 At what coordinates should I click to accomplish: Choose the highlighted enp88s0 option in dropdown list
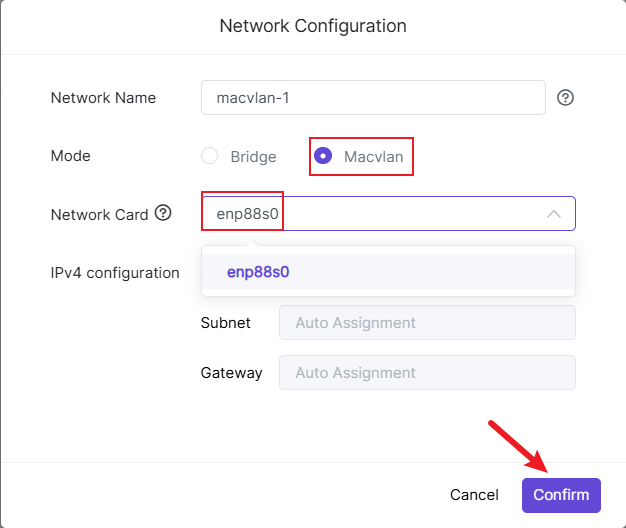point(258,271)
